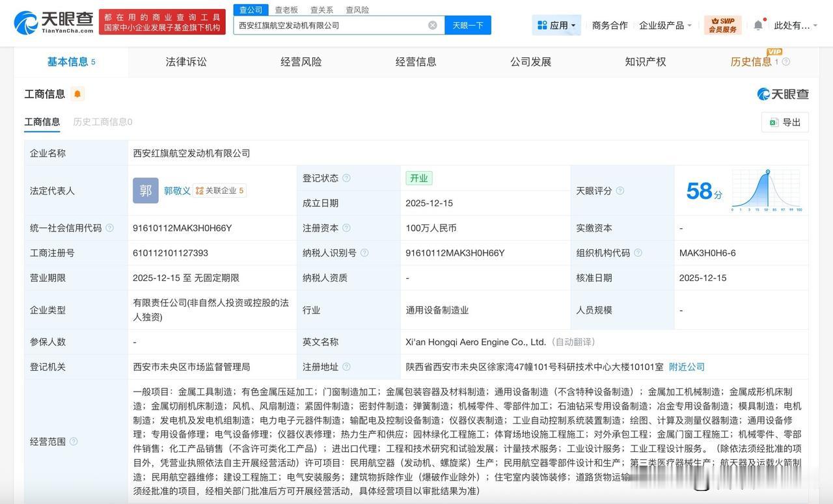The height and width of the screenshot is (504, 833).
Task: Click the bell icon next to 工商信息
Action: tap(77, 94)
